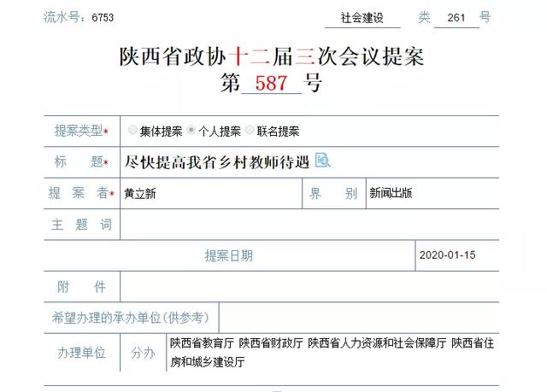Click the empty 附件 attachment field
This screenshot has height=392, width=547.
click(309, 286)
